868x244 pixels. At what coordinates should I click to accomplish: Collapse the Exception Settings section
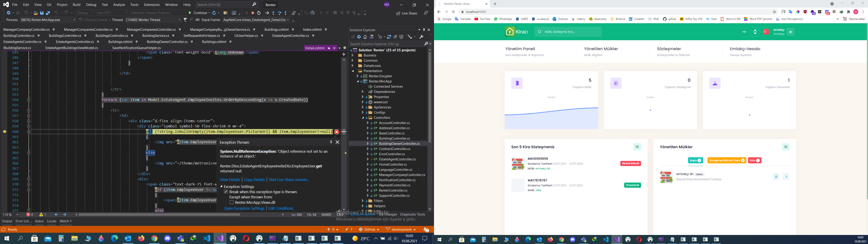221,186
